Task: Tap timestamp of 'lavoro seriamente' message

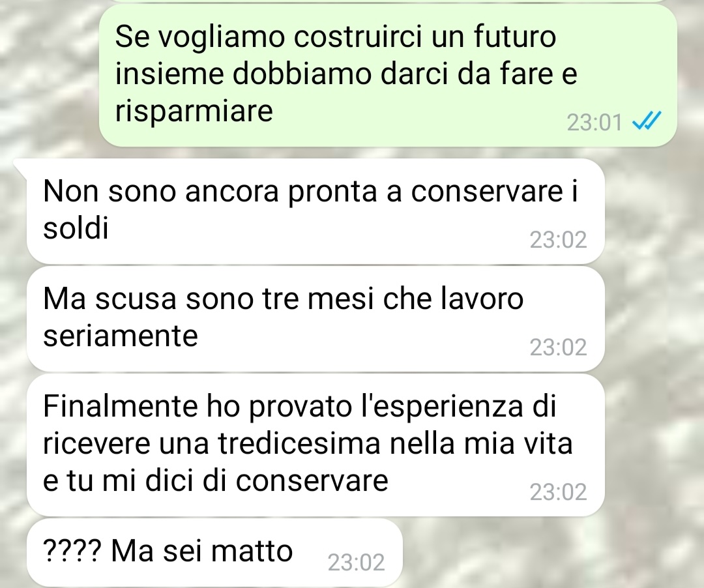Action: (x=558, y=347)
